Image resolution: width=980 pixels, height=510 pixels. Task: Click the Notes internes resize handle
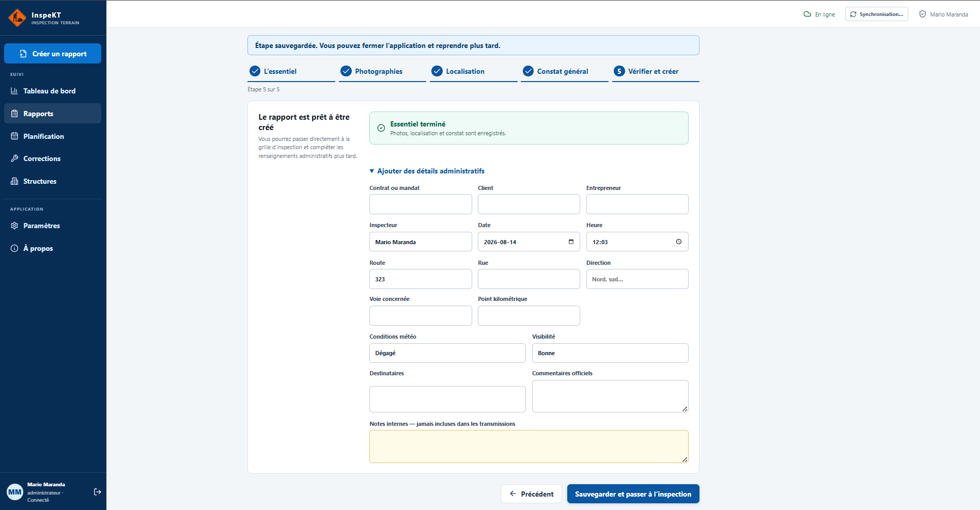(x=685, y=459)
